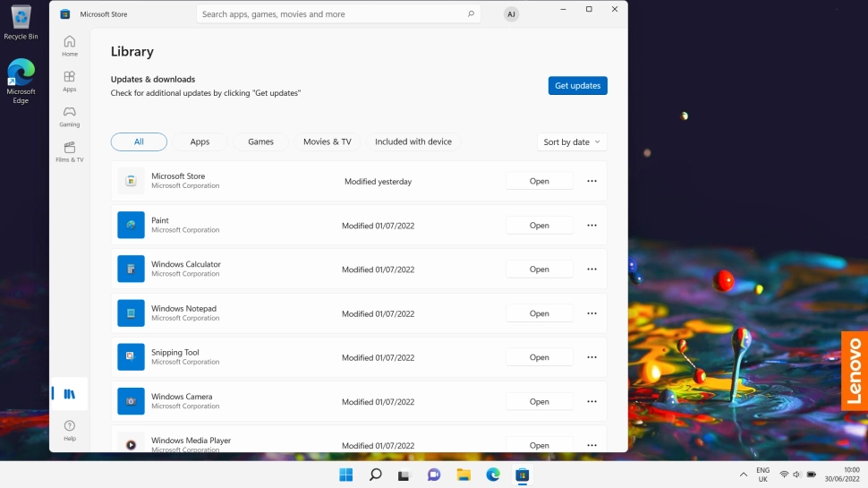This screenshot has height=488, width=868.
Task: Show hidden system tray icons
Action: point(744,475)
